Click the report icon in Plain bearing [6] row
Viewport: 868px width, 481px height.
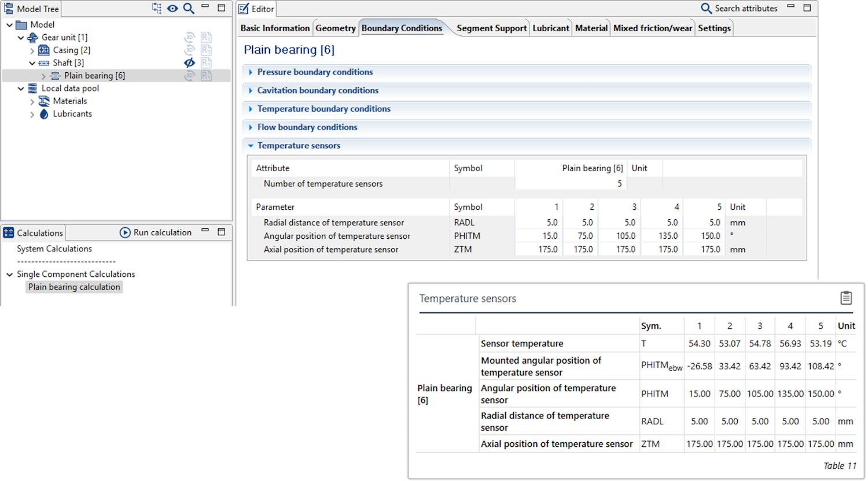tap(206, 76)
